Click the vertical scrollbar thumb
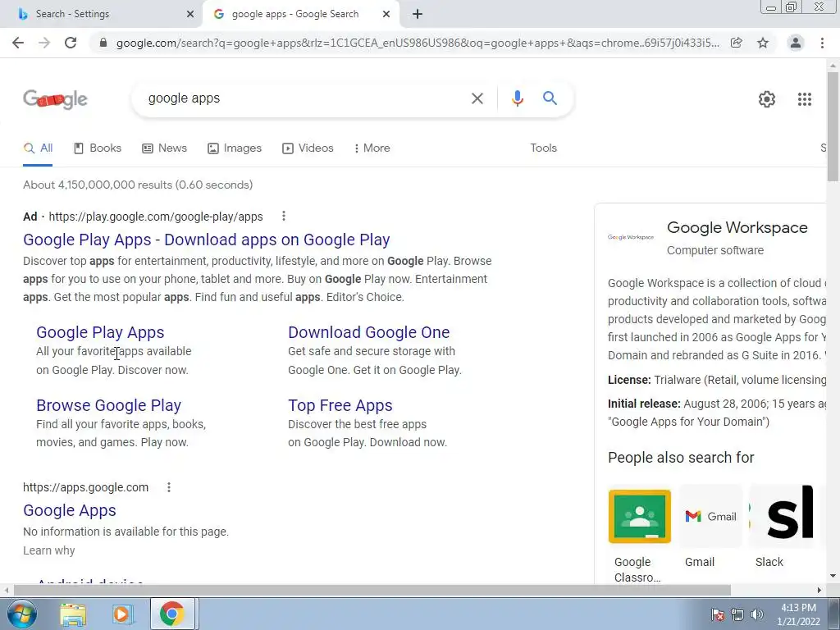 pos(833,126)
